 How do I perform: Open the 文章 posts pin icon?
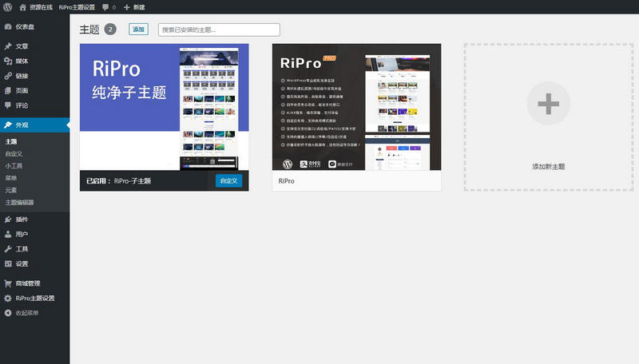coord(8,46)
